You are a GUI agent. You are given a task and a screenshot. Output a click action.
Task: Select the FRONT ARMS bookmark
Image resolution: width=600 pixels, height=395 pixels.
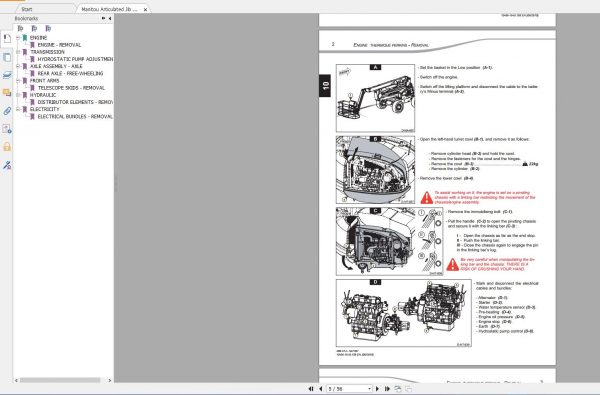[44, 81]
